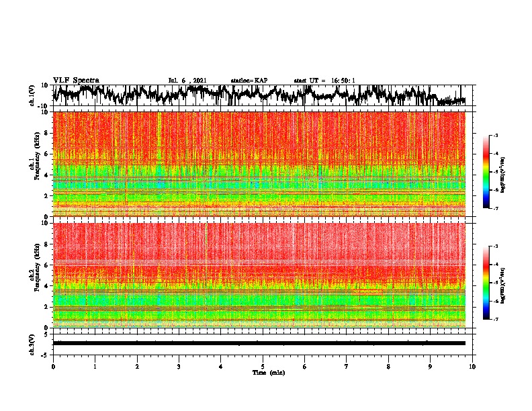Screen dimensions: 532x411
Task: Click the time axis tick label '5'
Action: 263,367
